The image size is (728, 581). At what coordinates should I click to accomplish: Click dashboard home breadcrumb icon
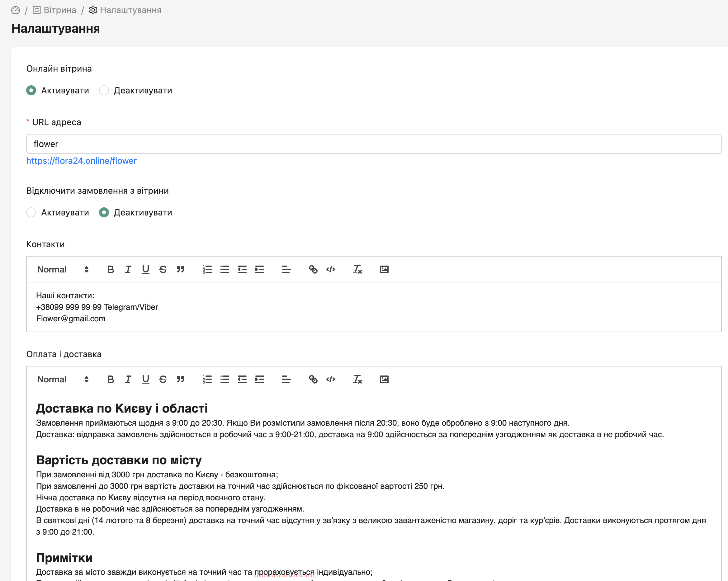[16, 10]
